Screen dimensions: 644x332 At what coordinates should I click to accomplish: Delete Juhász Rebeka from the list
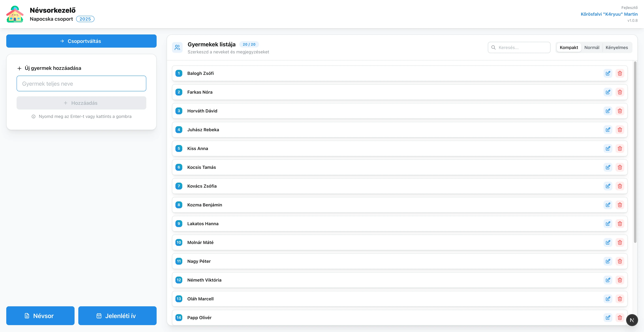(620, 130)
